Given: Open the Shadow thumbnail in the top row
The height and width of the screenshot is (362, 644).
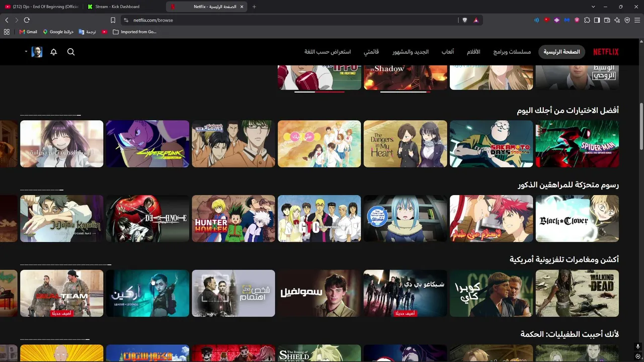Looking at the screenshot, I should click(405, 77).
